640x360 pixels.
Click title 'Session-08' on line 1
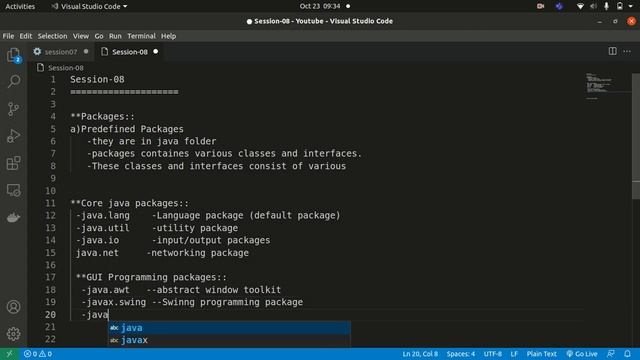pos(97,79)
